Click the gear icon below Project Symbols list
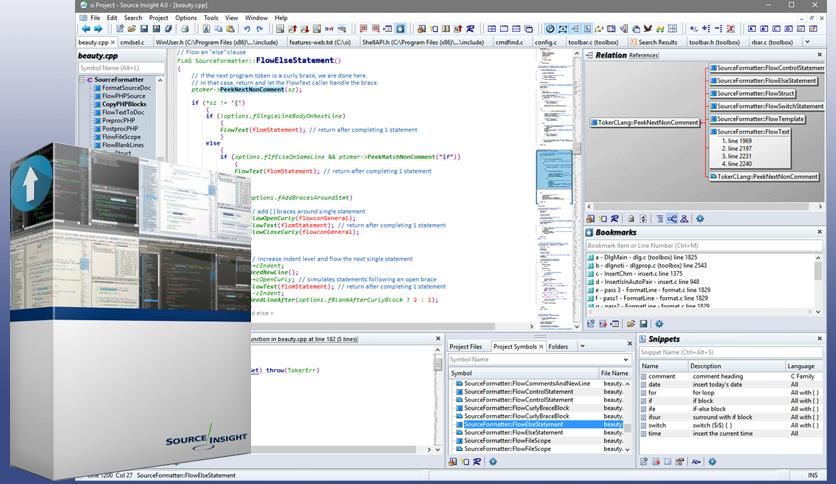The image size is (836, 484). [492, 461]
